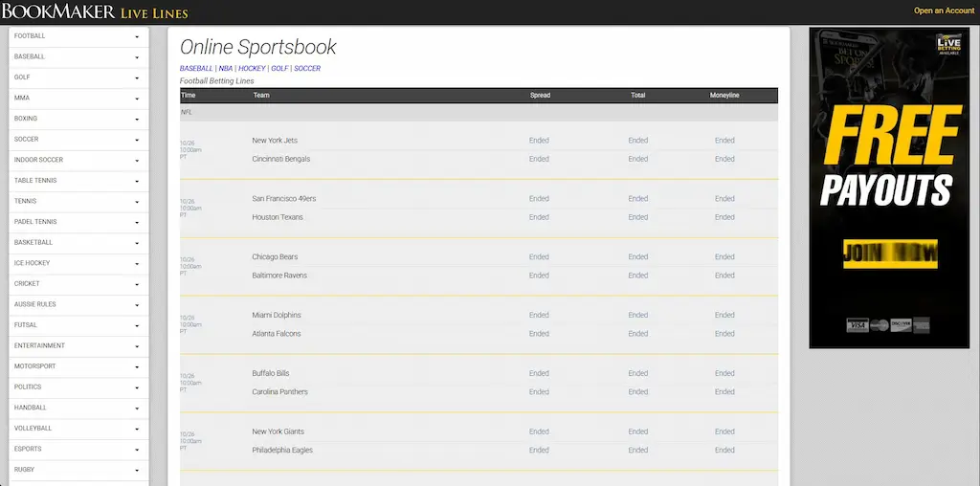This screenshot has width=980, height=486.
Task: Open the Esports sidebar item
Action: click(x=78, y=449)
